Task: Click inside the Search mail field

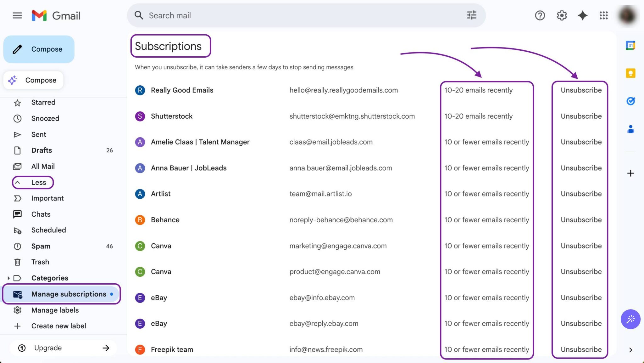Action: [252, 15]
